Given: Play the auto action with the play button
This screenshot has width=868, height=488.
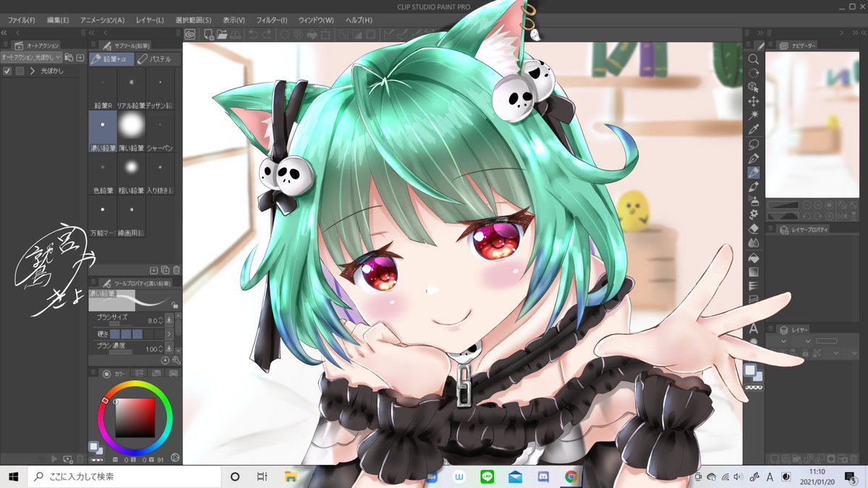Looking at the screenshot, I should (x=54, y=458).
